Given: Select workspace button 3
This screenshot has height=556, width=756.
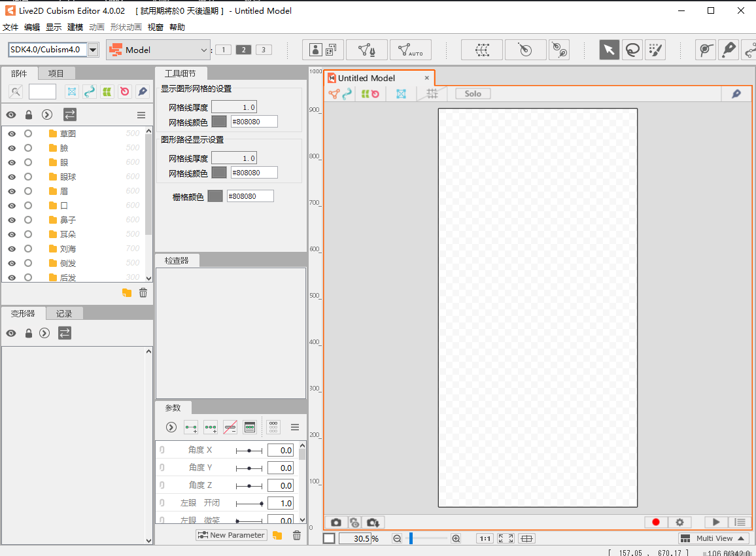Looking at the screenshot, I should tap(264, 50).
